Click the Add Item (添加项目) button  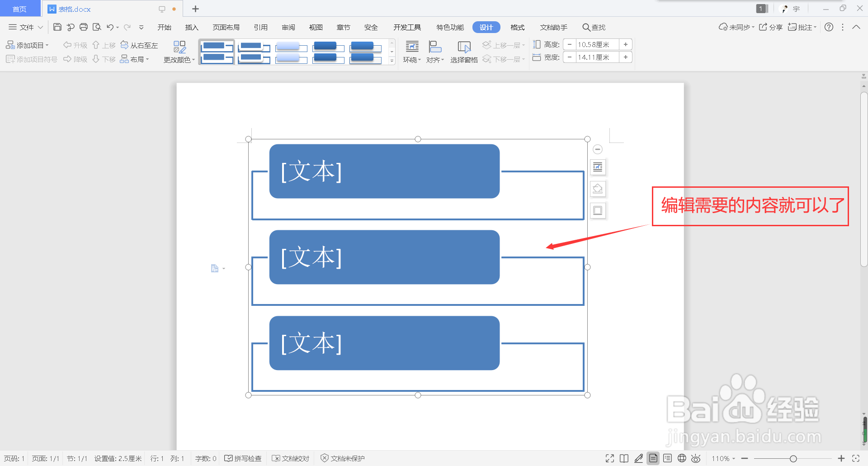click(x=27, y=45)
